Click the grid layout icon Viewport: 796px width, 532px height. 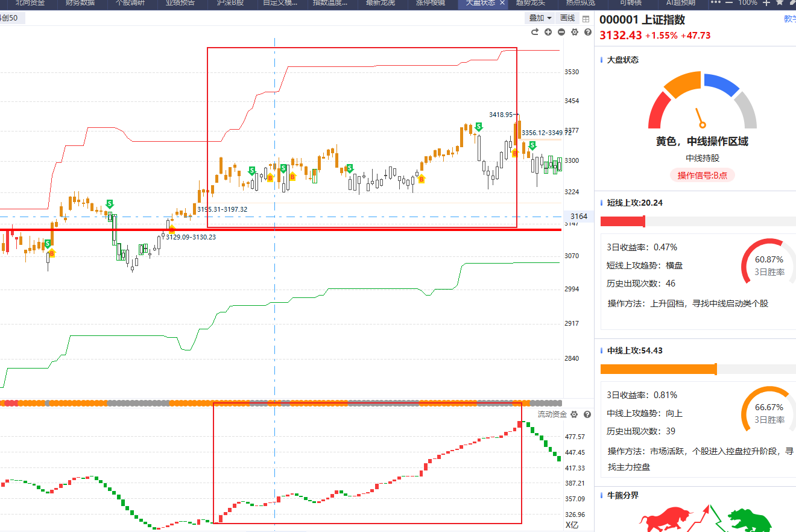pyautogui.click(x=586, y=19)
